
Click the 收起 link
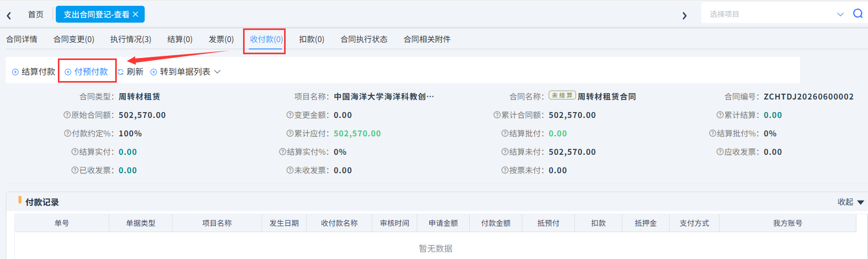[845, 202]
